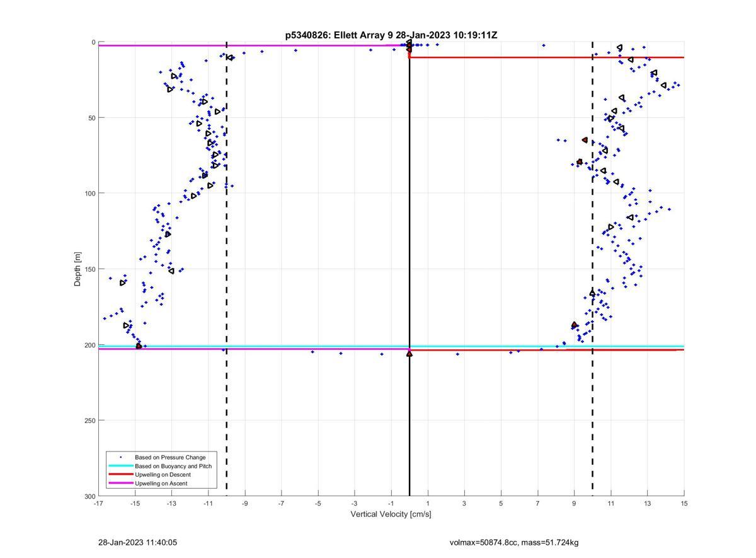Click the x-axis tick label -15

click(135, 504)
